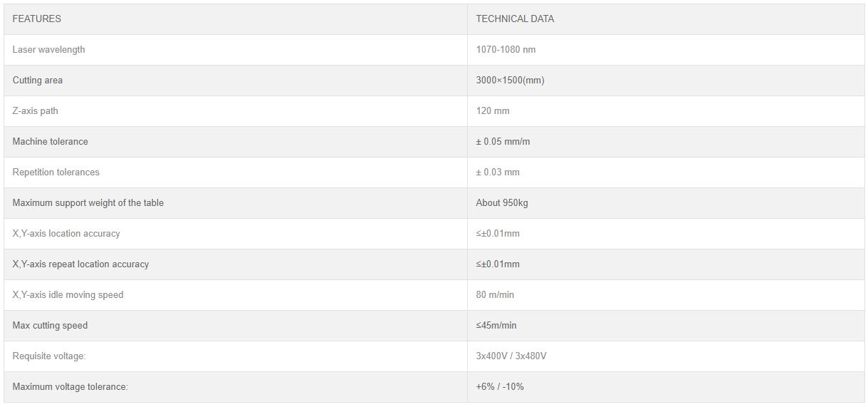Click the +6% / -10% tolerance value
Viewport: 868px width, 407px height.
500,387
